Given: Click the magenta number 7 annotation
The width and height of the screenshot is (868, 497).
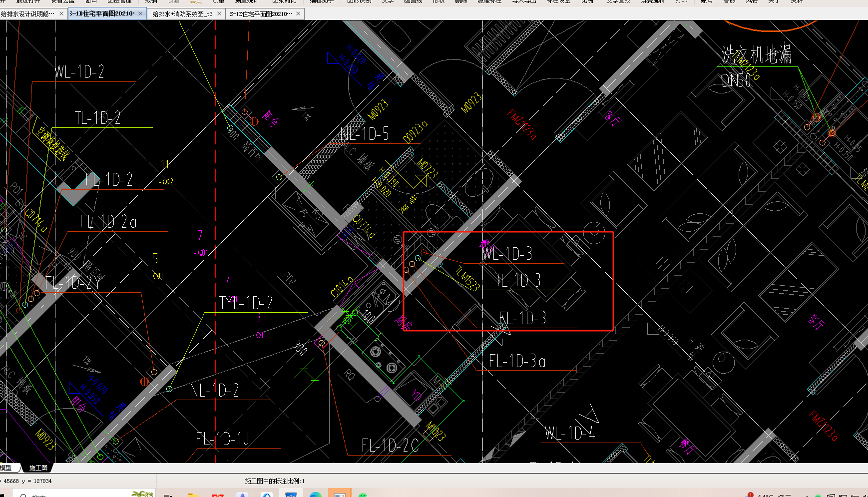Looking at the screenshot, I should [x=200, y=235].
